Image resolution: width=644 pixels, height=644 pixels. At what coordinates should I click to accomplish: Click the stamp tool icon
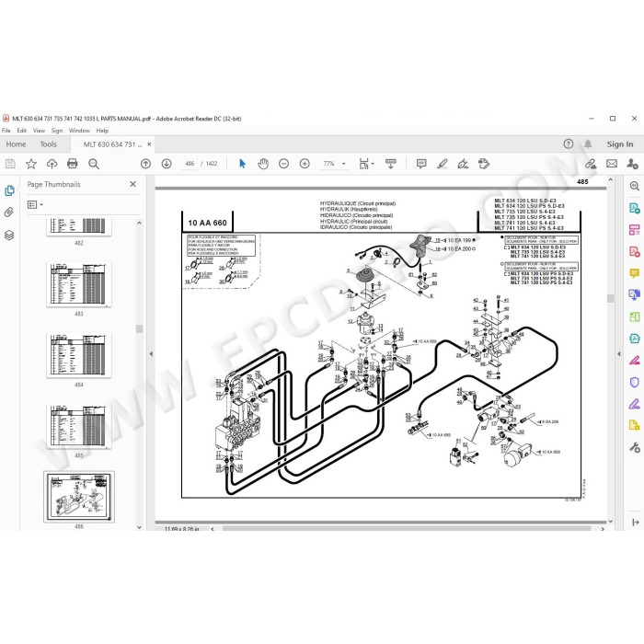[484, 164]
